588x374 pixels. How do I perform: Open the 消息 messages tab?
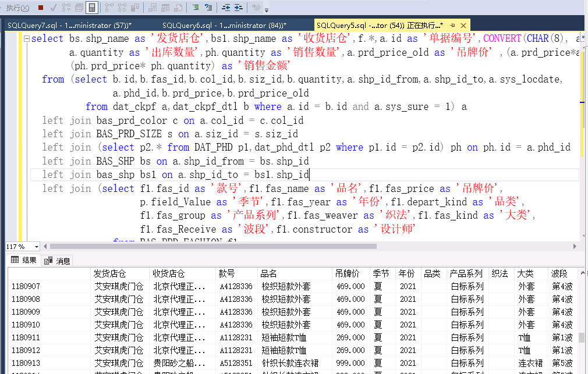pyautogui.click(x=57, y=261)
